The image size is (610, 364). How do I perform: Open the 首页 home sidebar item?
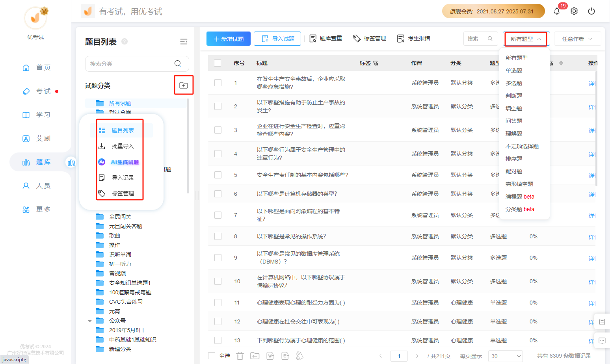[36, 67]
